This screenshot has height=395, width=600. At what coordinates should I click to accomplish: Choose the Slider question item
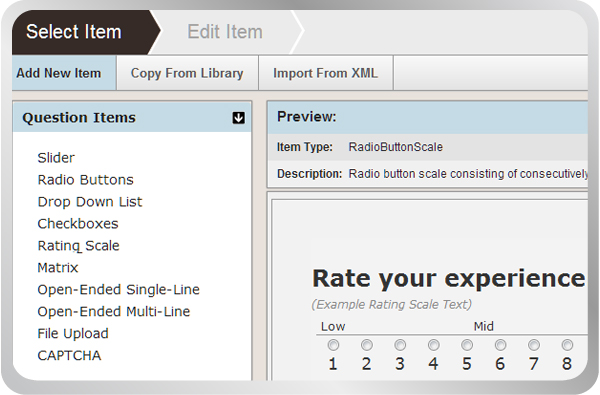point(56,158)
